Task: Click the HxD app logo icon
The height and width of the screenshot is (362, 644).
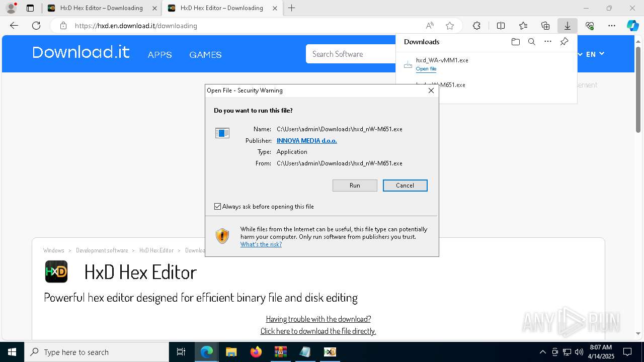Action: [56, 271]
